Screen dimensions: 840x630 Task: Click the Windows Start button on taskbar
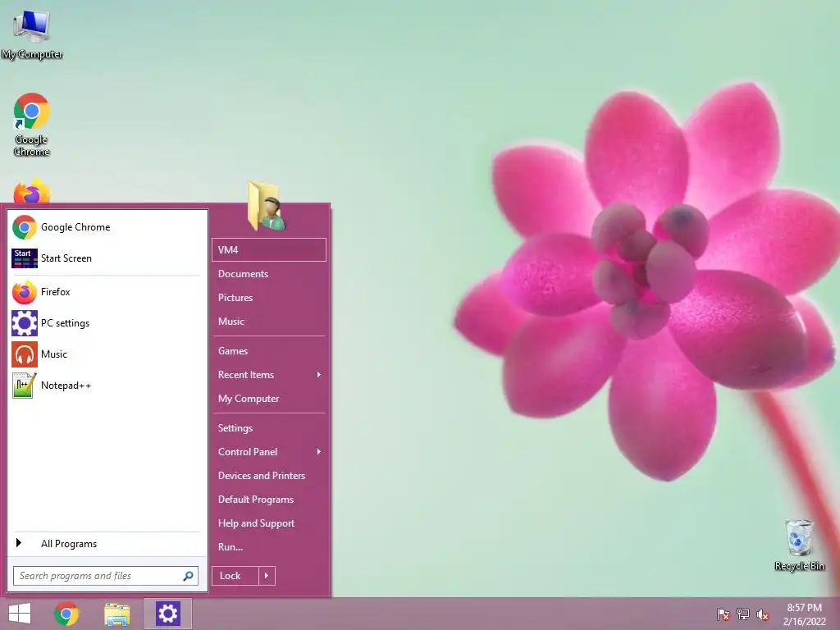tap(20, 614)
